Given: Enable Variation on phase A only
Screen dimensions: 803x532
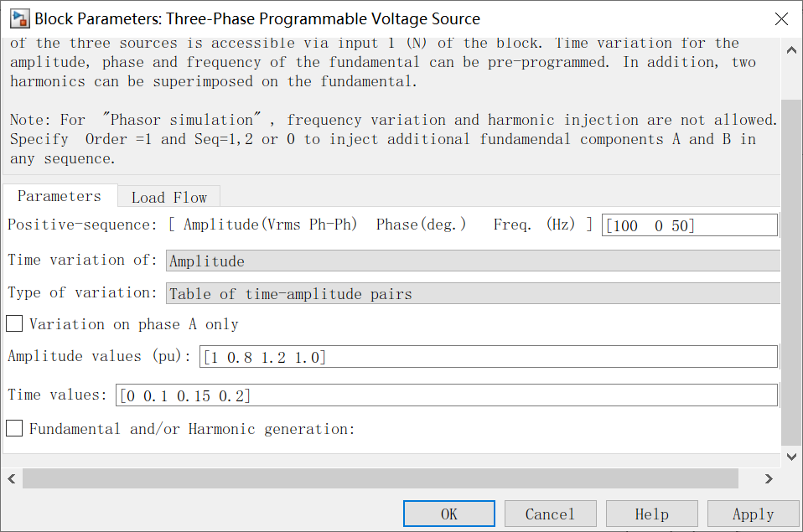Looking at the screenshot, I should click(x=13, y=323).
